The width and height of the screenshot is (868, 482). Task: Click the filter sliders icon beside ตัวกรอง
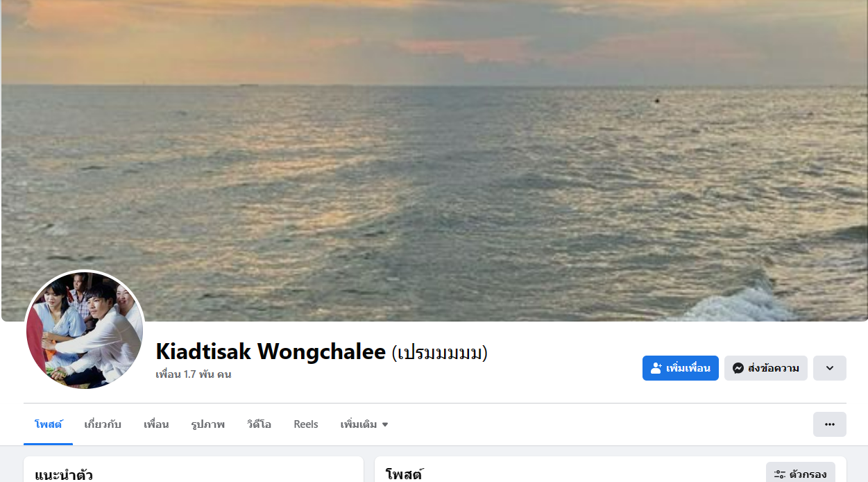780,474
